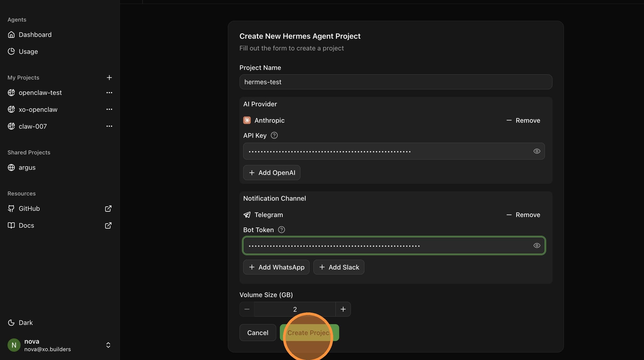Open the Usage page
Image resolution: width=644 pixels, height=360 pixels.
click(28, 51)
